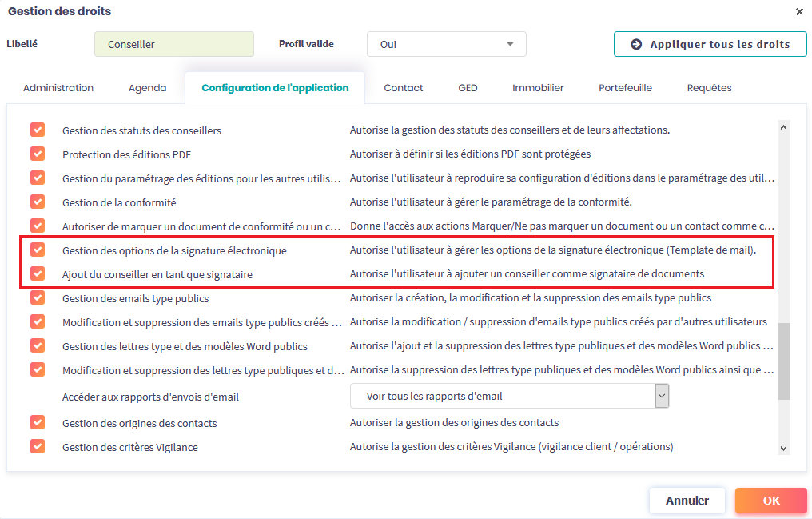Screen dimensions: 812x519
Task: Go to the Immobilier tab
Action: coord(538,88)
